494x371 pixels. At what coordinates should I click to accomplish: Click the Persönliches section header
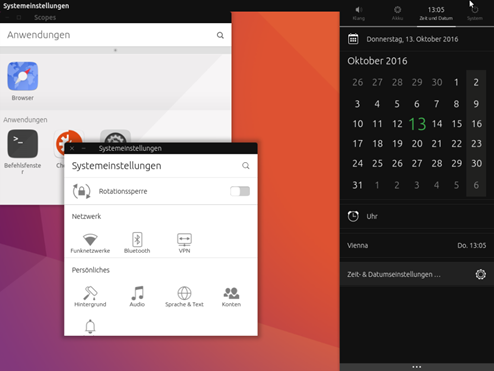pyautogui.click(x=91, y=270)
